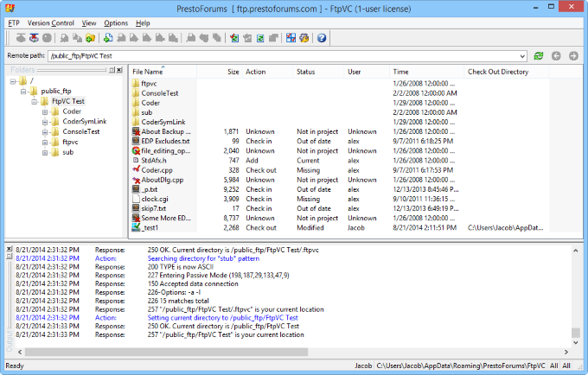The height and width of the screenshot is (375, 588).
Task: Click the 'Searching directory for "stub" pattern' log line
Action: [203, 258]
